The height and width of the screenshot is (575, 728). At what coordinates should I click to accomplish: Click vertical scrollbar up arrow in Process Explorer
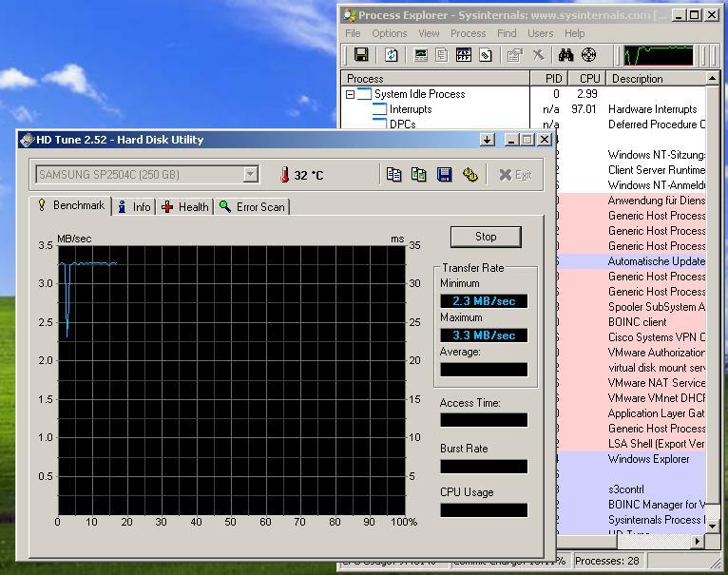pos(712,79)
